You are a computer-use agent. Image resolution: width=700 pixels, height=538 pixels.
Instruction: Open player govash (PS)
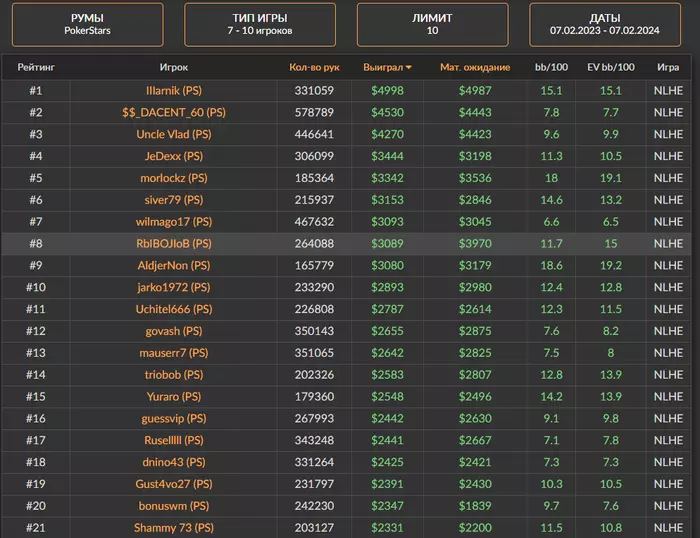point(174,331)
